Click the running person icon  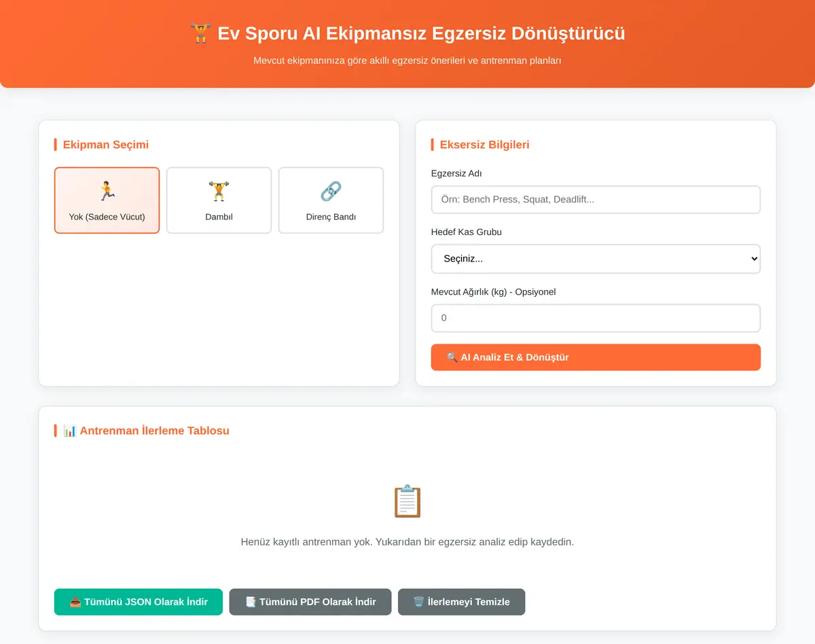pyautogui.click(x=107, y=191)
